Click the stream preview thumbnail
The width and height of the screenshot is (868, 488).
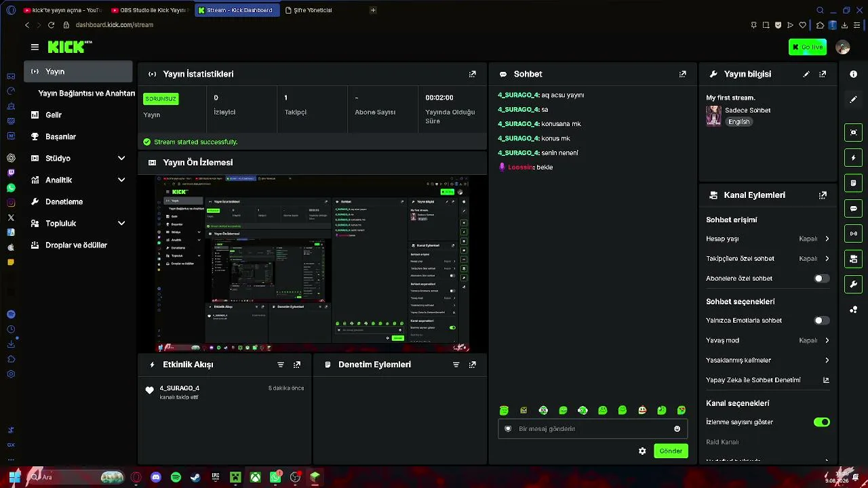pos(312,264)
